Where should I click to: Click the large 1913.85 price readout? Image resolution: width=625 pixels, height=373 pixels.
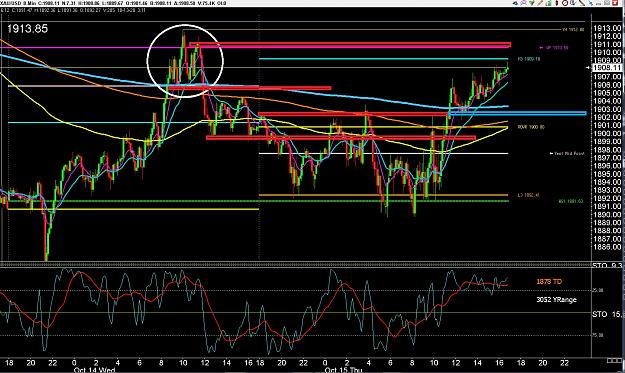click(x=28, y=29)
